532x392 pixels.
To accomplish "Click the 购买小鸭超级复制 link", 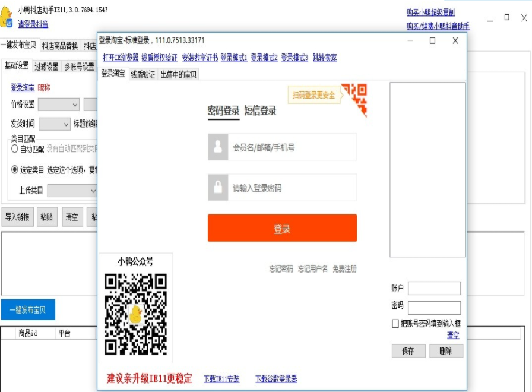I will (431, 12).
